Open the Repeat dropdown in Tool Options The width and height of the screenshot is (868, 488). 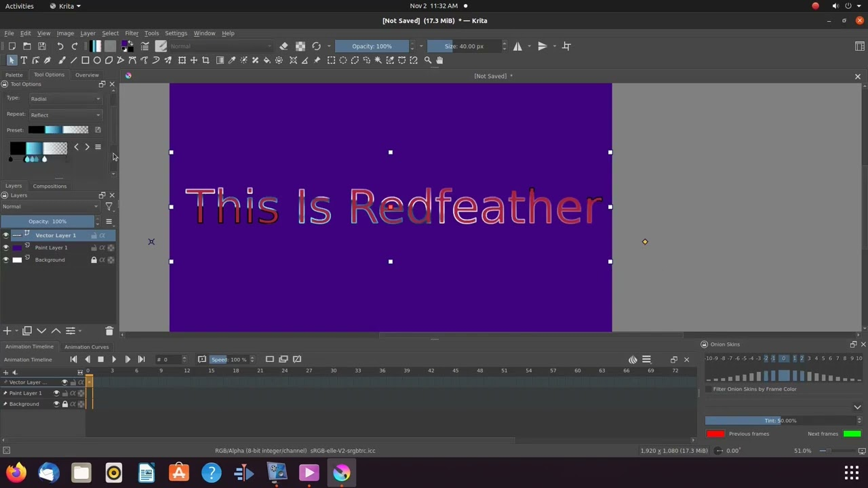coord(64,115)
